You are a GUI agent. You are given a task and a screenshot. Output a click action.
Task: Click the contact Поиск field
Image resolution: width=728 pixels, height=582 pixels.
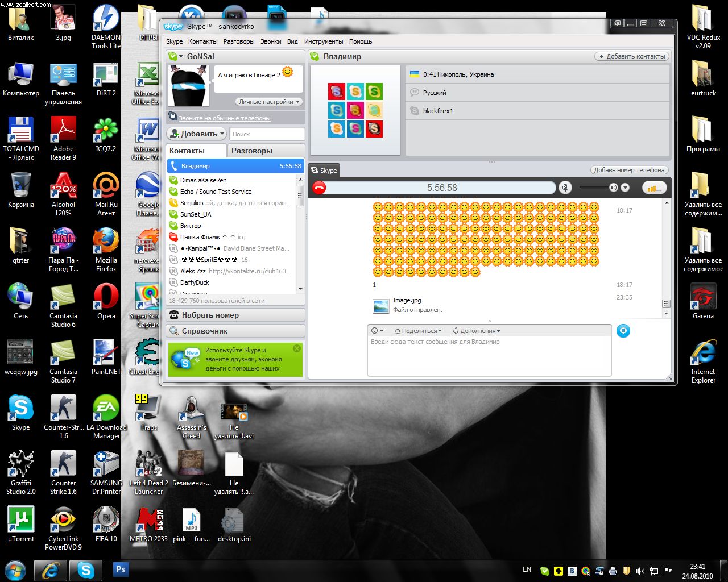point(267,134)
